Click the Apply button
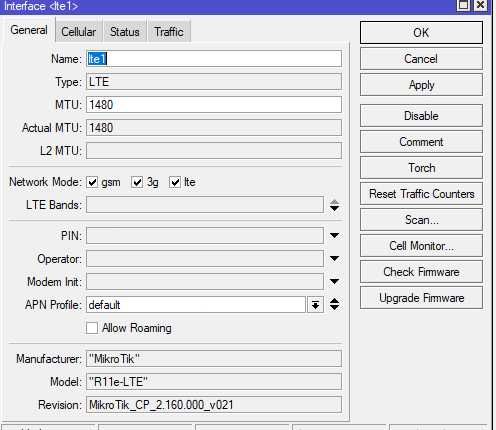Screen dimensions: 496x430 tap(421, 85)
